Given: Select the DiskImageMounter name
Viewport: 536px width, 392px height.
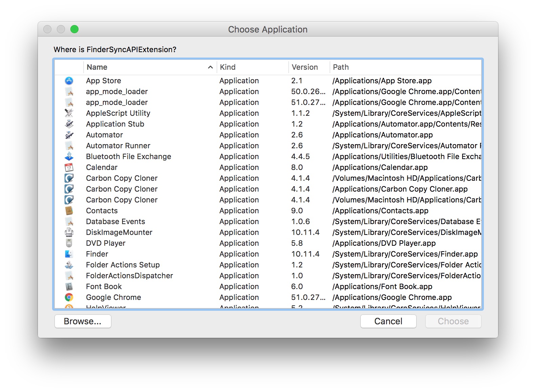Looking at the screenshot, I should point(119,232).
